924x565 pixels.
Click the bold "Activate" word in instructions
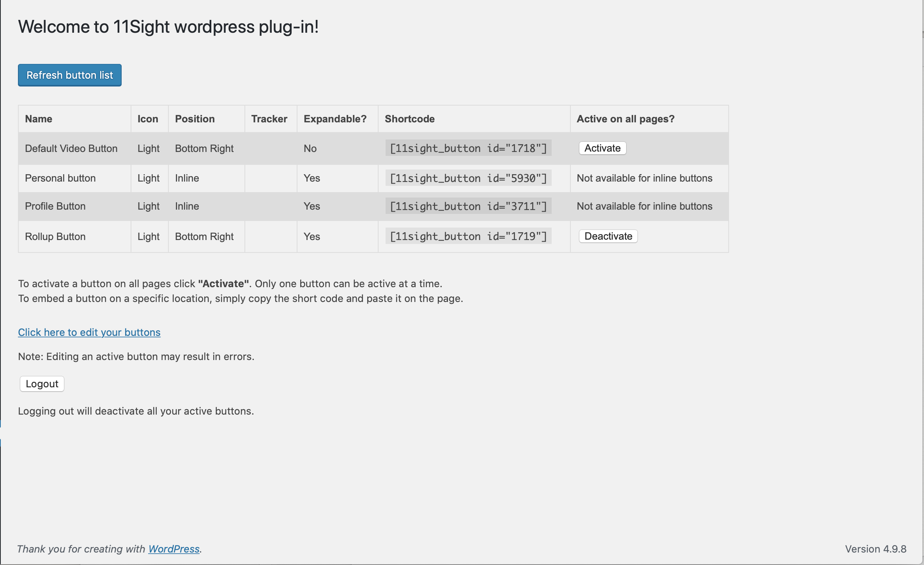point(223,284)
